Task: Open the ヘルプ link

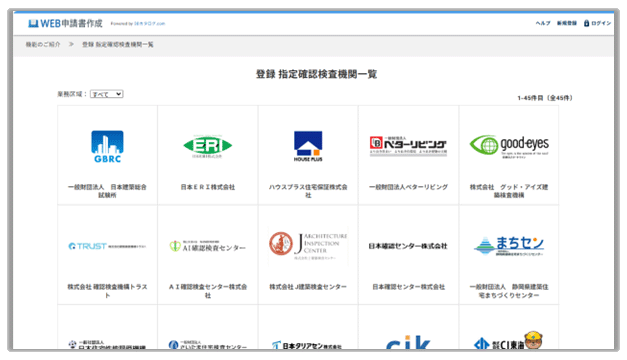Action: tap(543, 23)
